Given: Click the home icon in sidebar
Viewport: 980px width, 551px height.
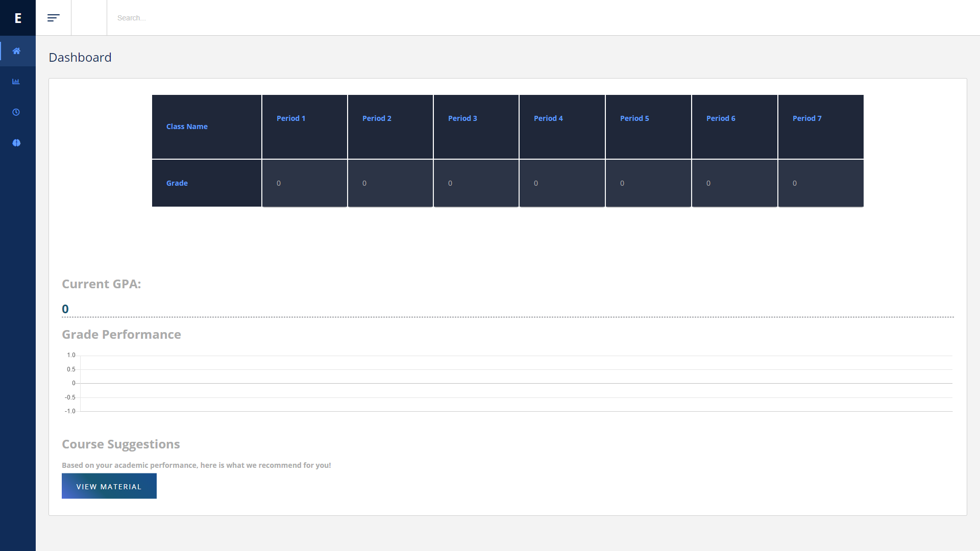Looking at the screenshot, I should click(16, 51).
